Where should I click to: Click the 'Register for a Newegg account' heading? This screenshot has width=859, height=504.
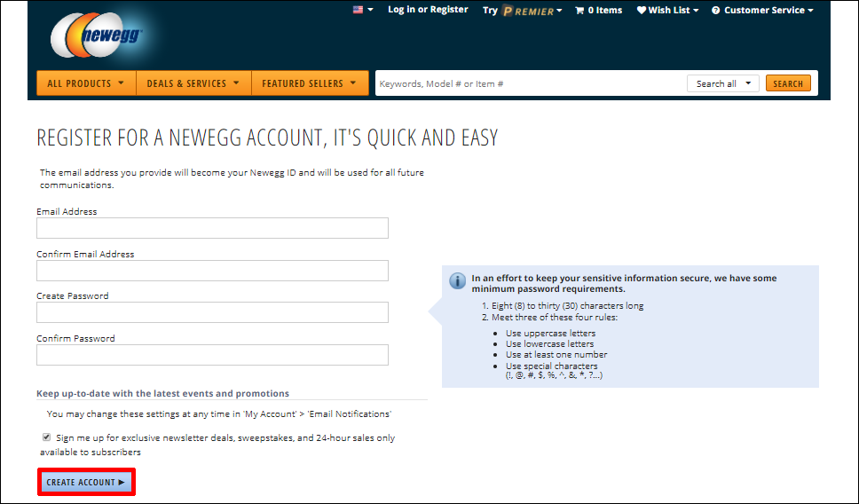tap(267, 138)
